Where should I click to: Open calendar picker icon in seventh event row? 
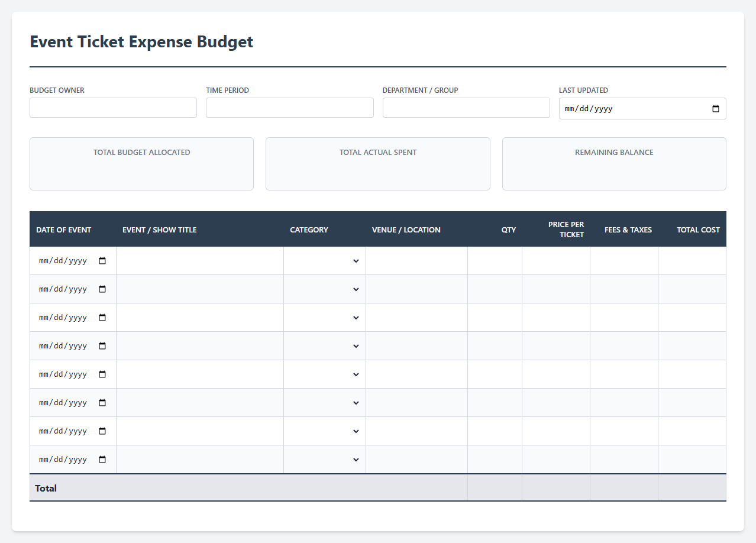[x=102, y=431]
